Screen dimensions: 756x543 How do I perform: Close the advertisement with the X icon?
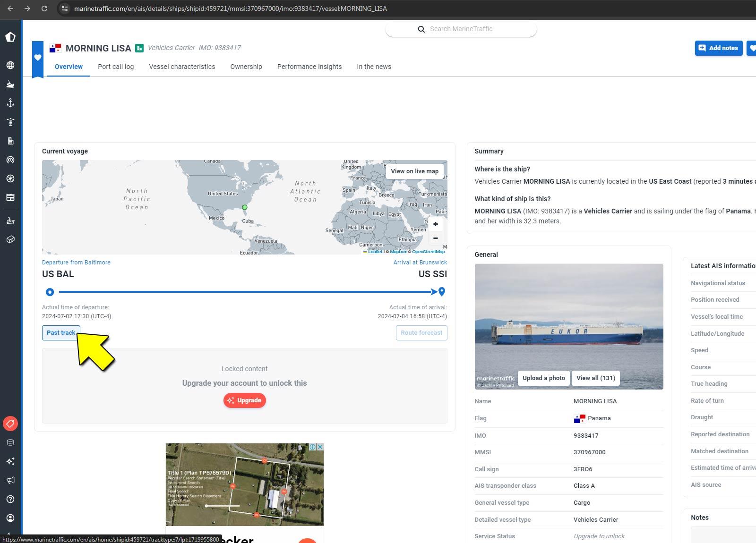pyautogui.click(x=320, y=447)
